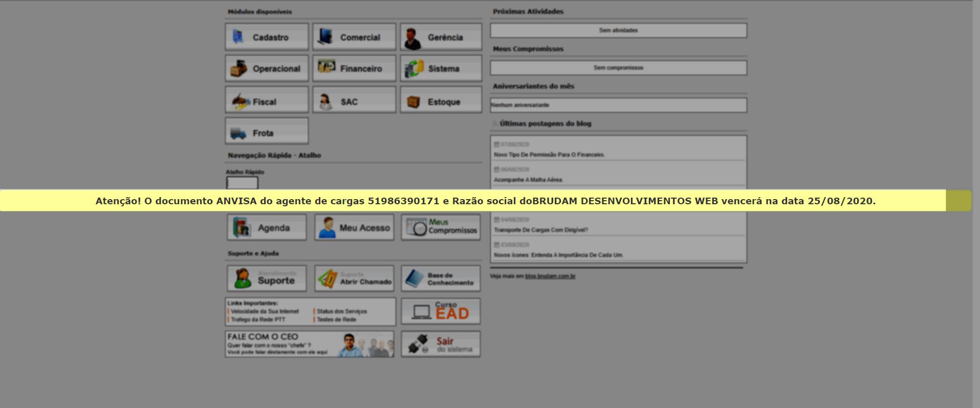The width and height of the screenshot is (980, 408).
Task: Open the Cadastro module
Action: (x=267, y=37)
